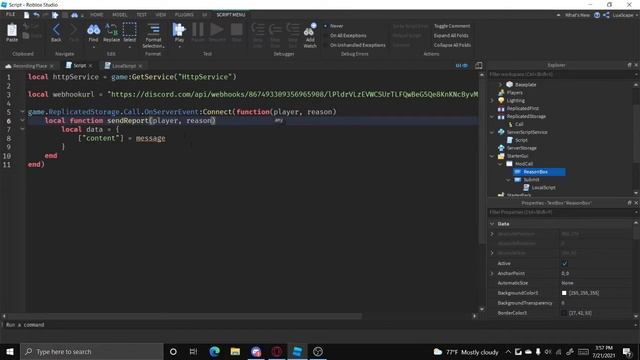Click the new file icon in quick access bar
640x360 pixels.
pyautogui.click(x=27, y=15)
